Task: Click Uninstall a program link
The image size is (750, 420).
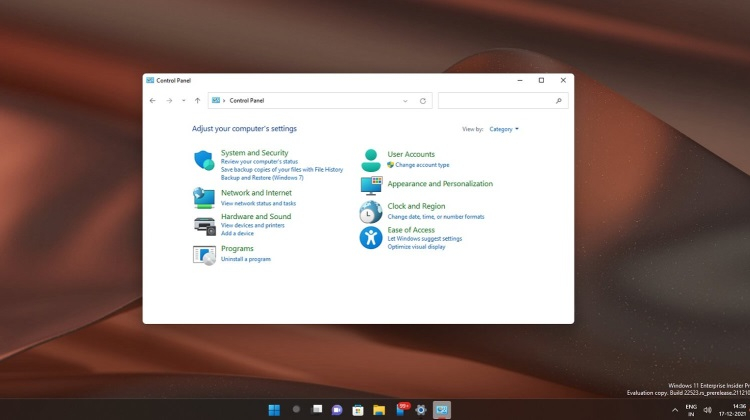Action: 246,259
